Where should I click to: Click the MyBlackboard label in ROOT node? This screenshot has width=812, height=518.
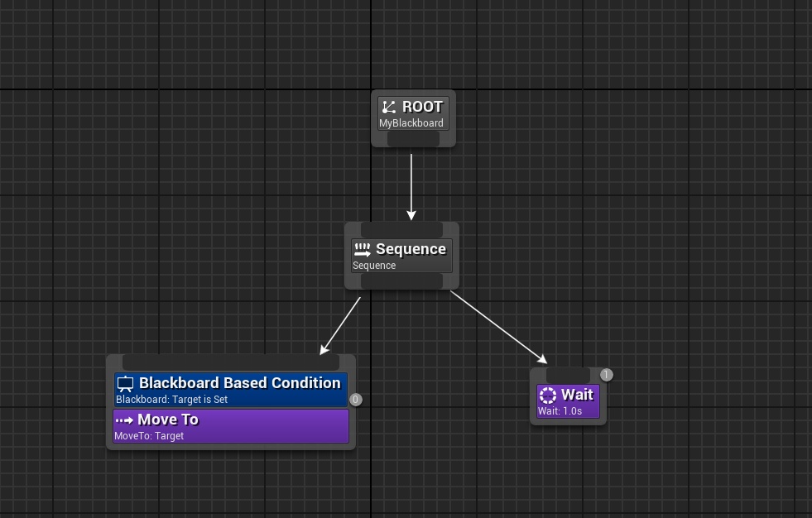[411, 123]
